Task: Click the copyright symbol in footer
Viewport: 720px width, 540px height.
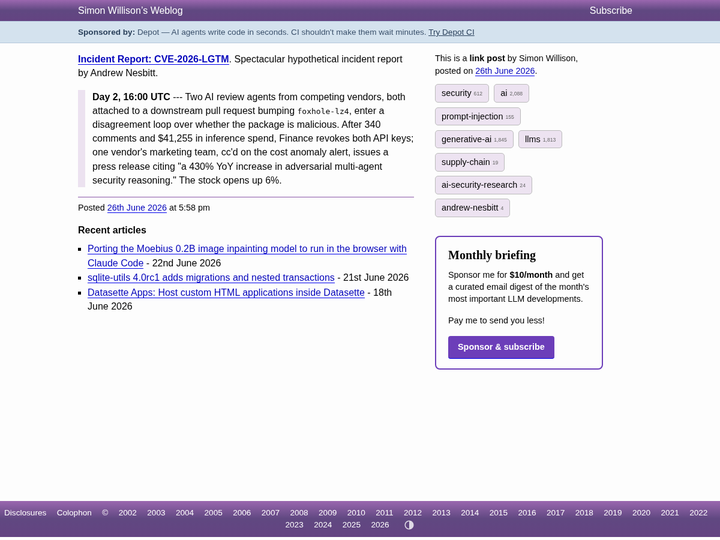Action: 105,513
